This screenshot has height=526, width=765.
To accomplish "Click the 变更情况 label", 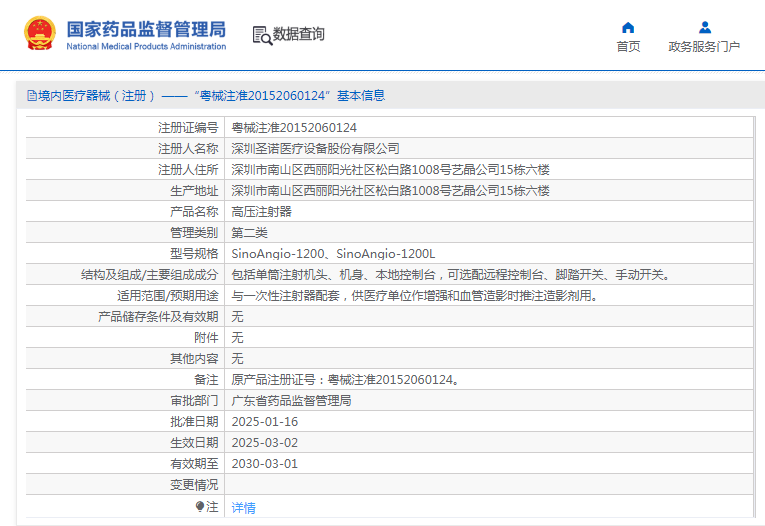I will pos(194,485).
